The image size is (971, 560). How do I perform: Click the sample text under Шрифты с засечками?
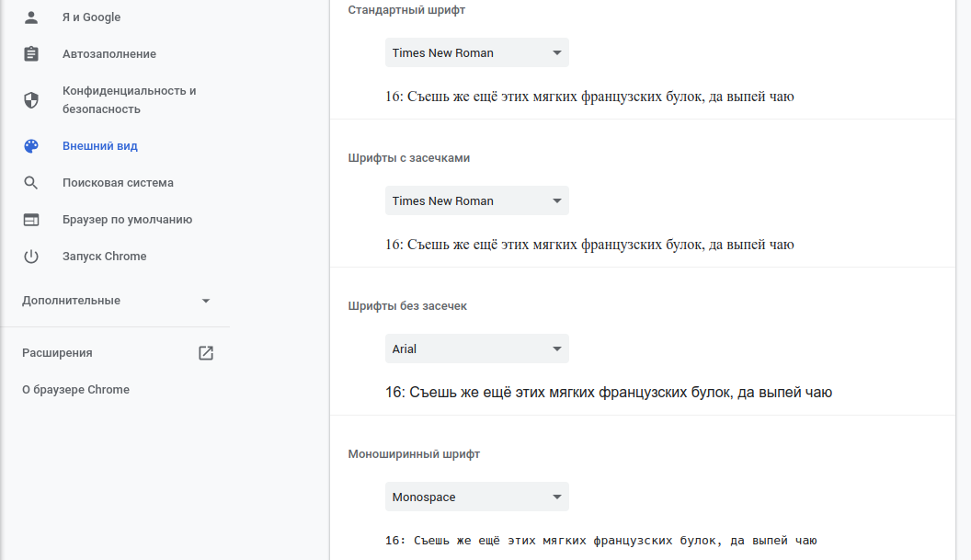pos(589,245)
